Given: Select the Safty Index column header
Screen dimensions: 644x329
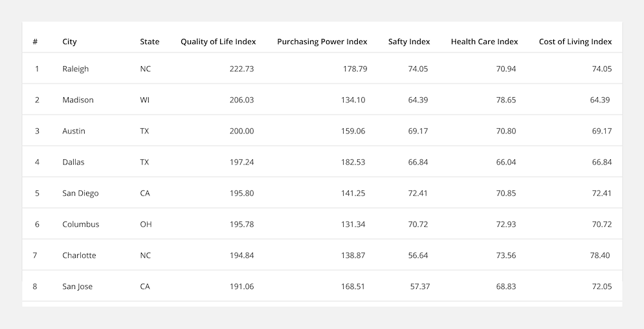Looking at the screenshot, I should coord(409,41).
